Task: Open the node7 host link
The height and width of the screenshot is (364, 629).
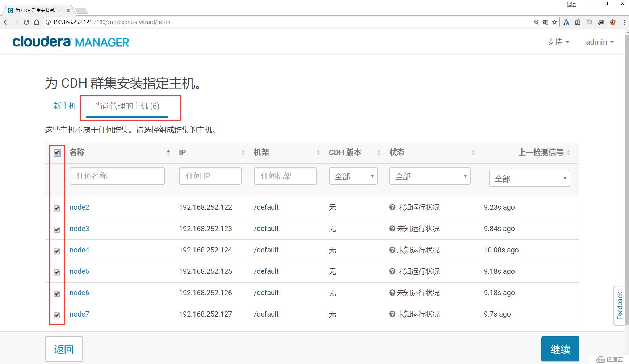Action: [79, 314]
